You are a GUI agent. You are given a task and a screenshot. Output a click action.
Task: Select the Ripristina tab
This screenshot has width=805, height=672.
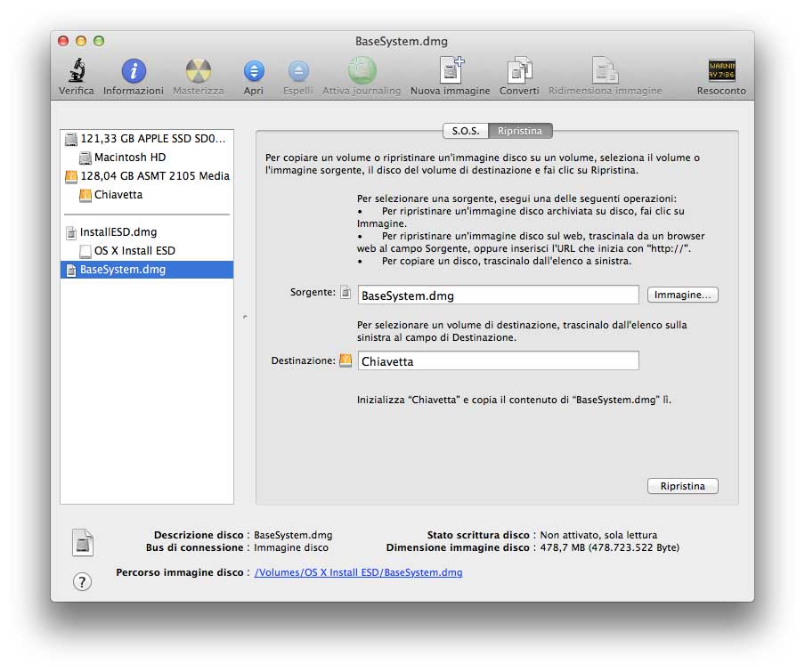coord(520,131)
